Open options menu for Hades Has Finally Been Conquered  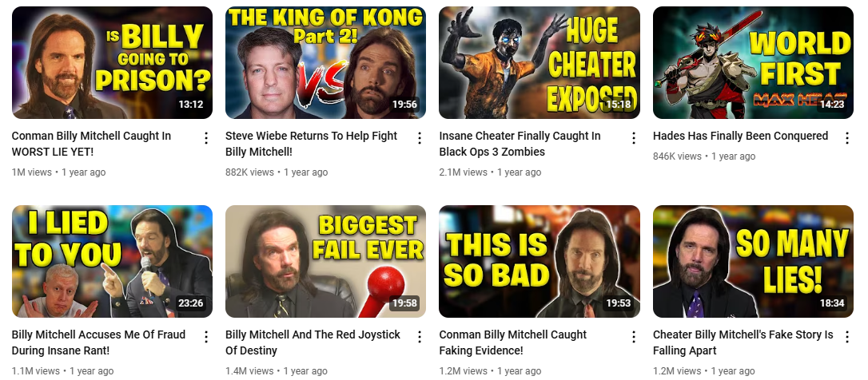(x=847, y=138)
